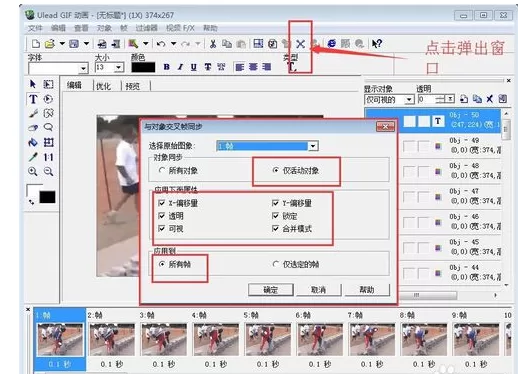Select the eraser tool

pyautogui.click(x=33, y=127)
